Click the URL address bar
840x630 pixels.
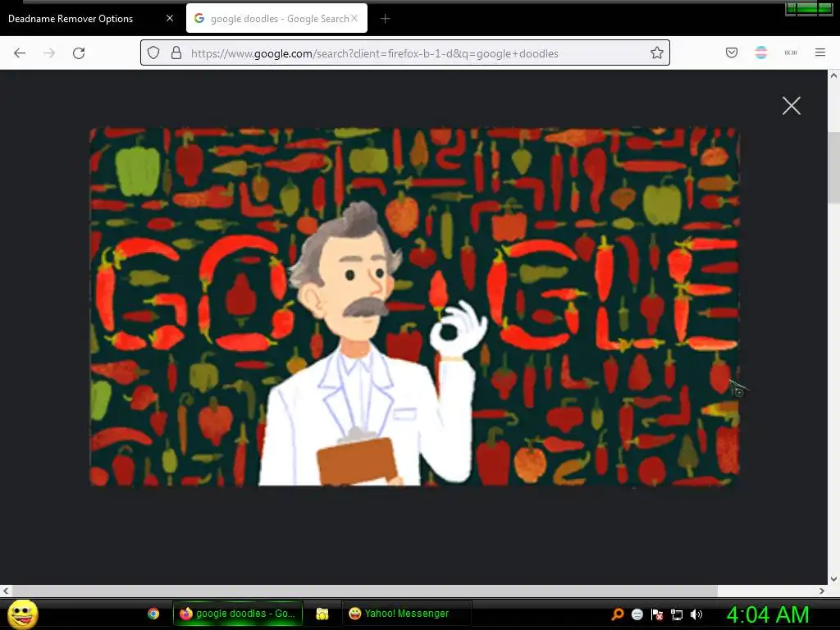tap(405, 53)
